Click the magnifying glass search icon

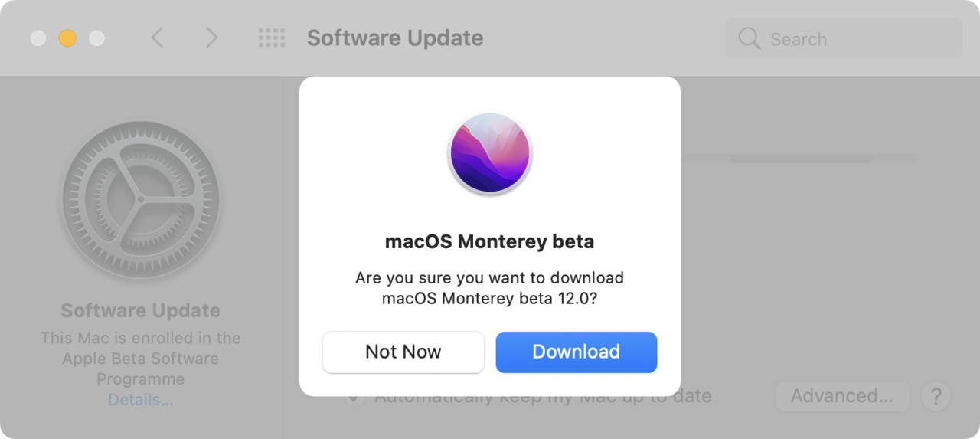(x=749, y=38)
